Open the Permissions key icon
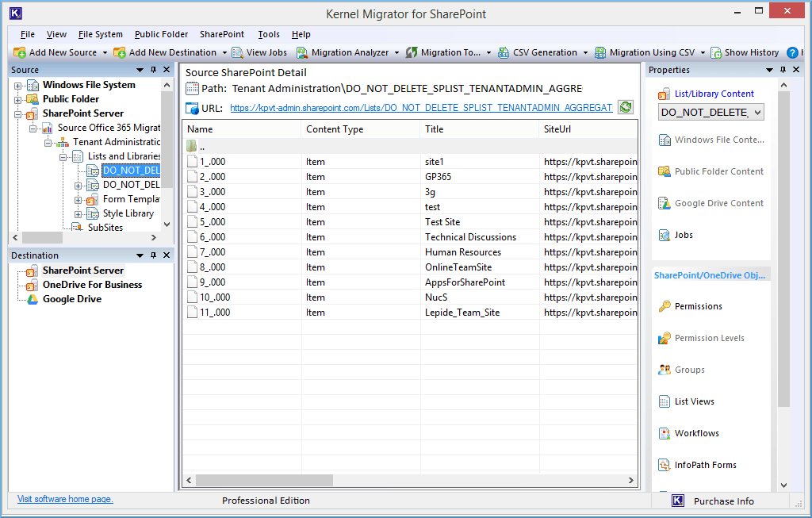This screenshot has width=812, height=518. click(665, 306)
